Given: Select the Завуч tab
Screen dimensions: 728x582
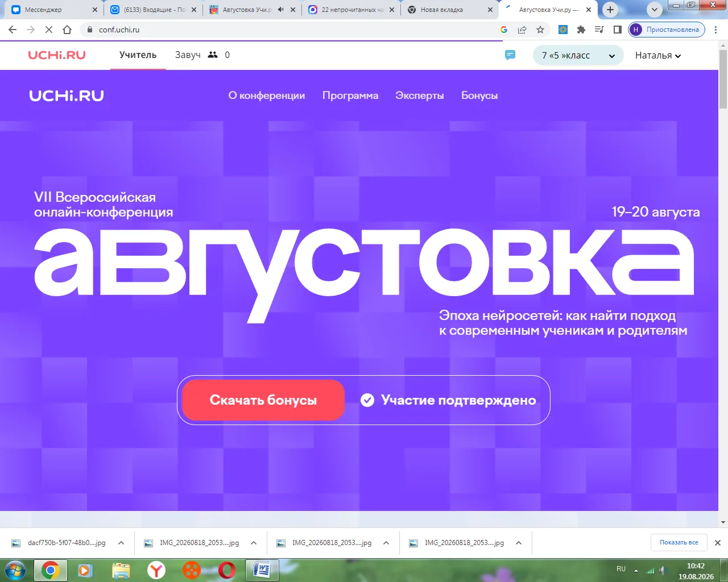Looking at the screenshot, I should pos(188,55).
